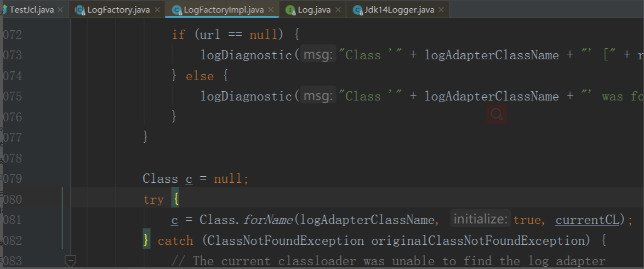
Task: Collapse the comment block fold marker at line 083
Action: [x=71, y=261]
